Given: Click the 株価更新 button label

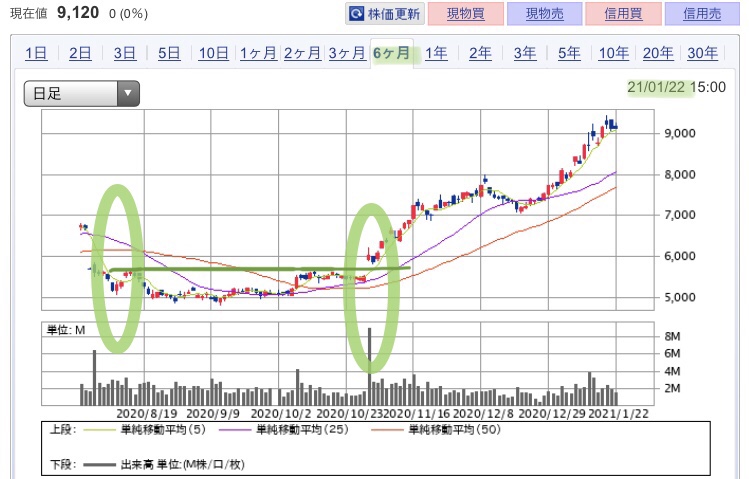Looking at the screenshot, I should (x=394, y=14).
